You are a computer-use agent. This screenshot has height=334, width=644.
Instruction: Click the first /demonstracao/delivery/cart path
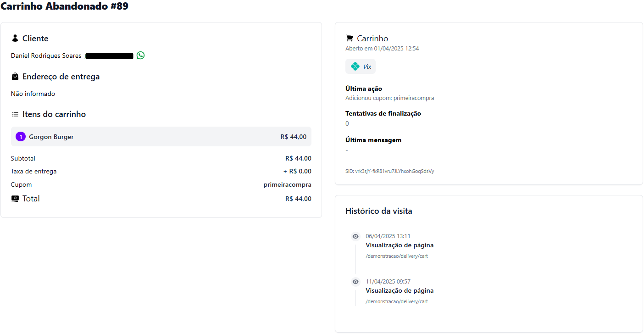point(396,256)
